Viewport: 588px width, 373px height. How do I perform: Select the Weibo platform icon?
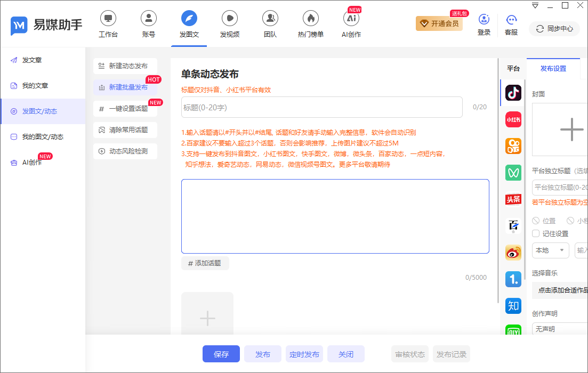pos(513,253)
